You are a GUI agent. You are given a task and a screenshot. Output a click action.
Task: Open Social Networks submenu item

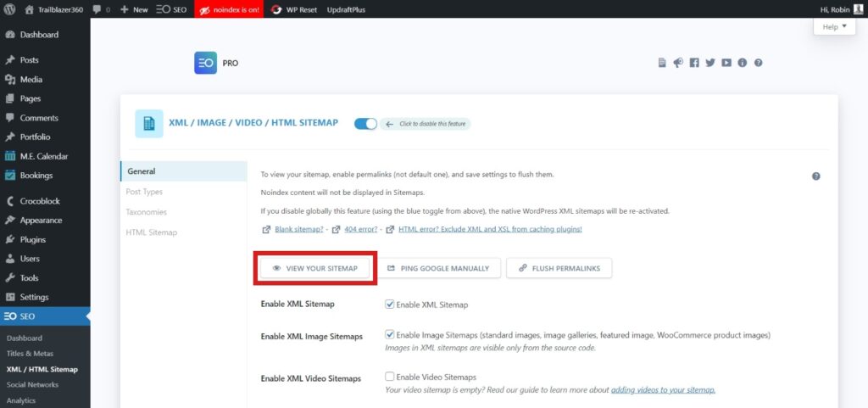coord(32,385)
